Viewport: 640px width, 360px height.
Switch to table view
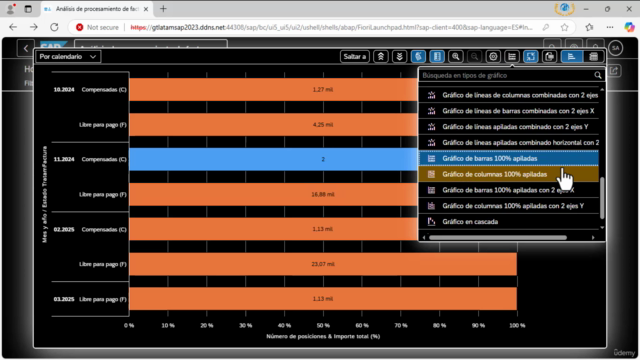[x=593, y=57]
